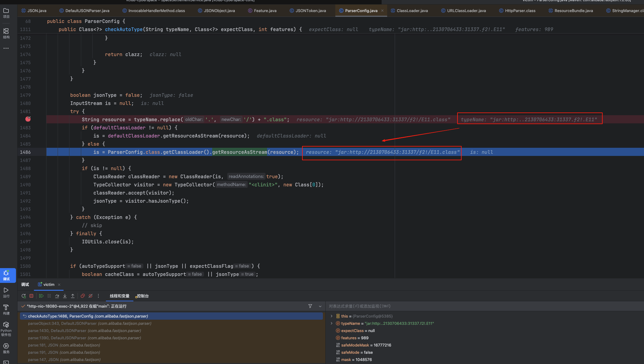Mute all breakpoints
644x364 pixels.
91,296
